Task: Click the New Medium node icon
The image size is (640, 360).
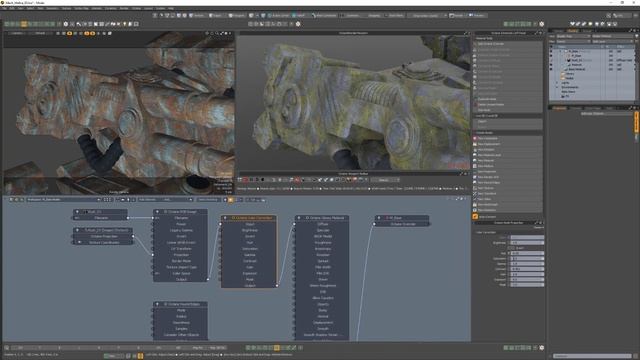Action: (x=475, y=166)
